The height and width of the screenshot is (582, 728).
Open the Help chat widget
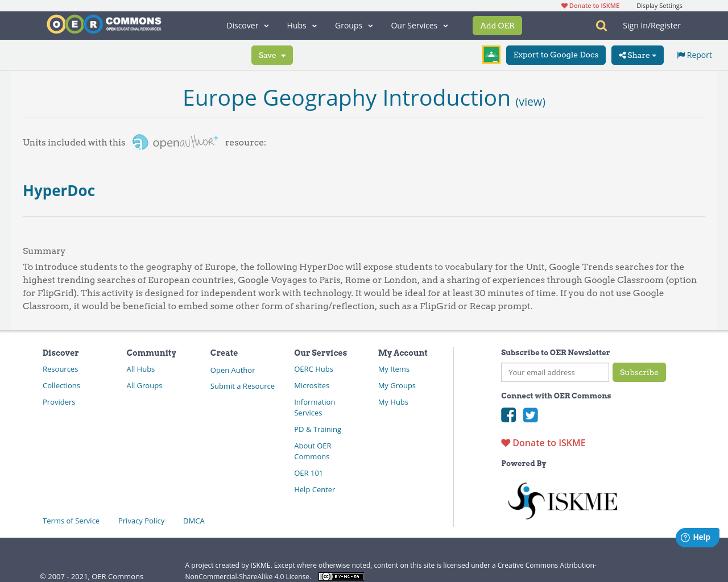[697, 537]
